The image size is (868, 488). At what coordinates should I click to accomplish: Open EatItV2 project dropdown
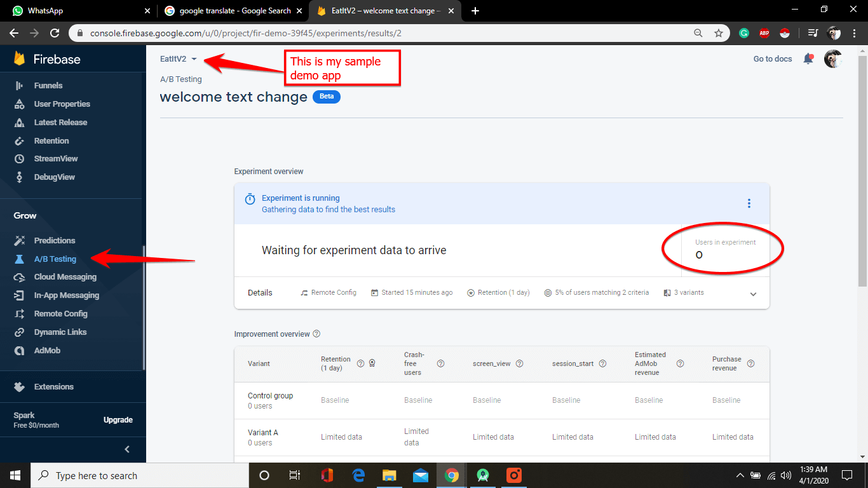tap(179, 59)
